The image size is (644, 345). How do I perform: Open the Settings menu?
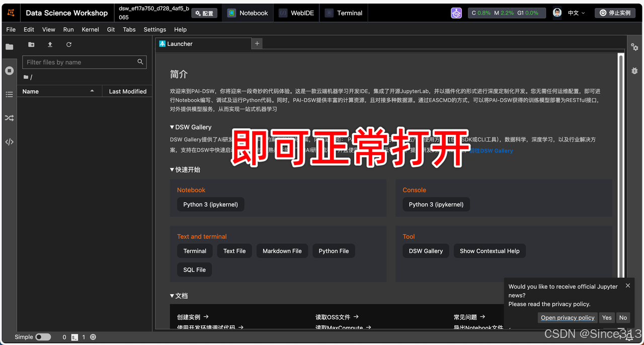tap(155, 29)
